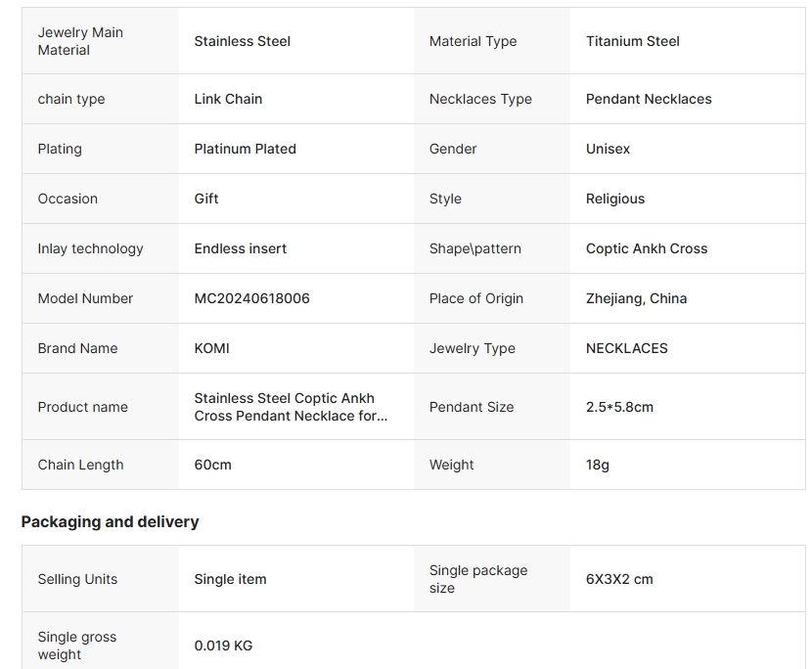Click the NECKLACES jewelry type value
Viewport: 812px width, 669px height.
[626, 348]
